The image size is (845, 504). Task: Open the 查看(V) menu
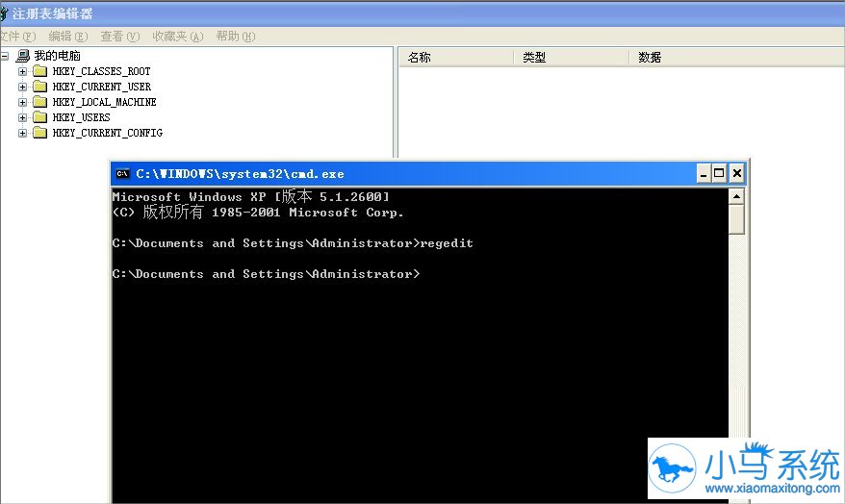[119, 37]
